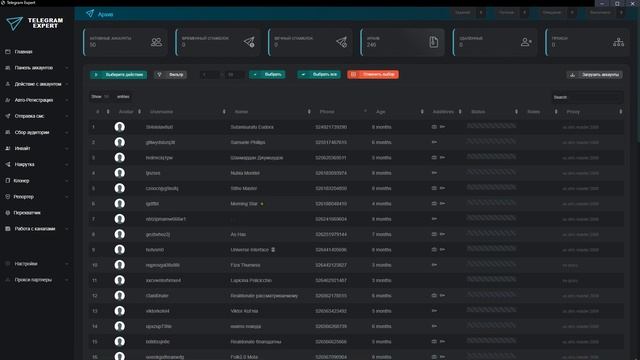Click the avatar of Universe Interface row

click(x=120, y=250)
